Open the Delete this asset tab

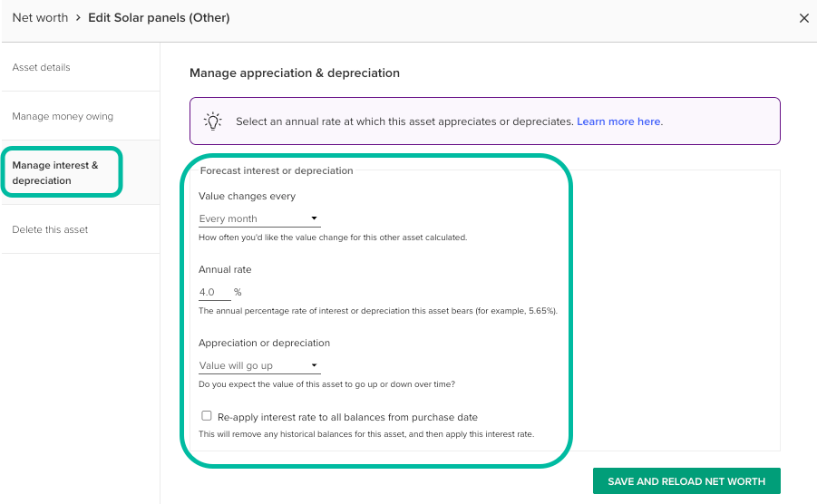click(50, 229)
